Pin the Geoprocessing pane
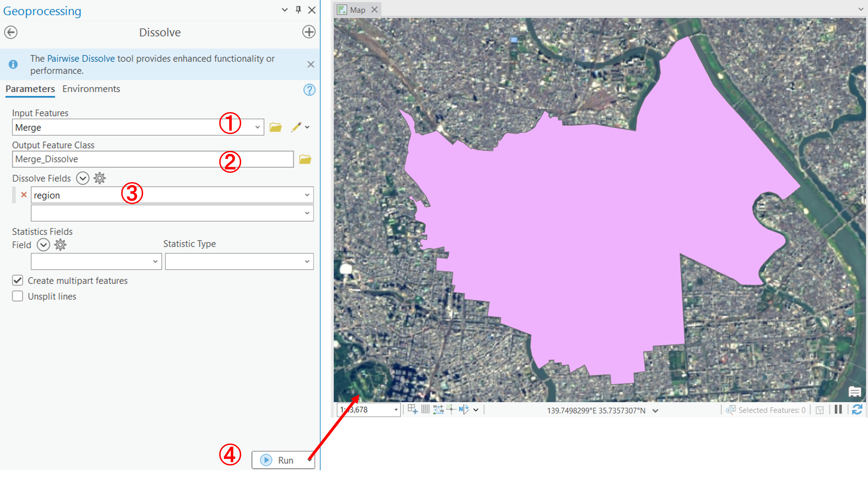 (298, 10)
